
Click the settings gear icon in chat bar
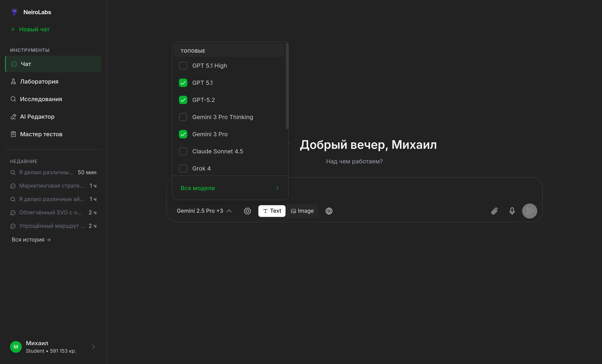pos(247,211)
